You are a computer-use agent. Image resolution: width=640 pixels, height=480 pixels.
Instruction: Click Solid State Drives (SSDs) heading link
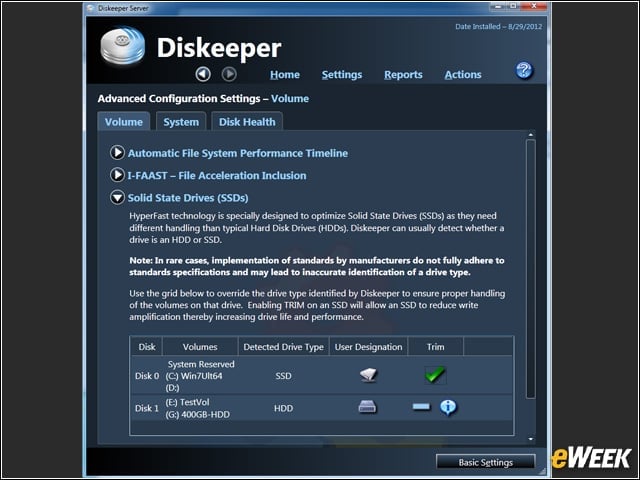point(188,198)
